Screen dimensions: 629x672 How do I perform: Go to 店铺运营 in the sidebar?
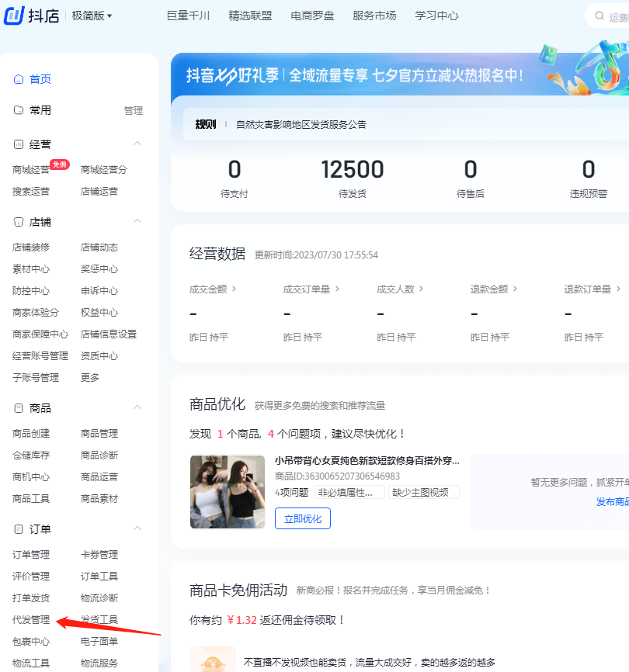click(x=99, y=191)
